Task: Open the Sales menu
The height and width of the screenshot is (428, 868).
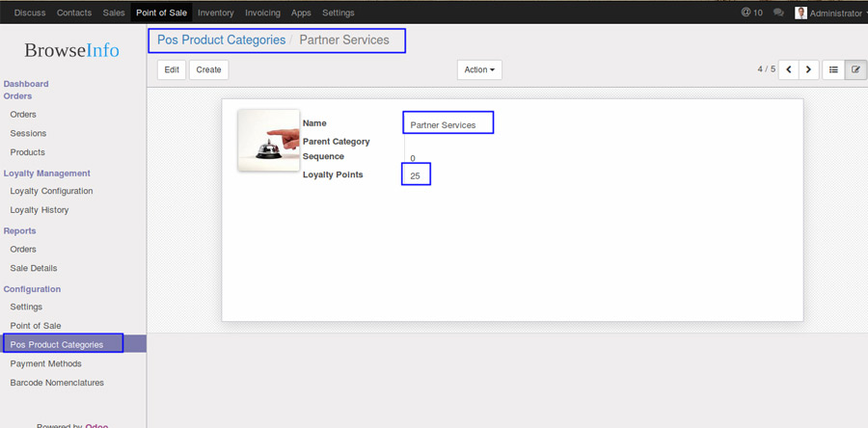Action: point(114,13)
